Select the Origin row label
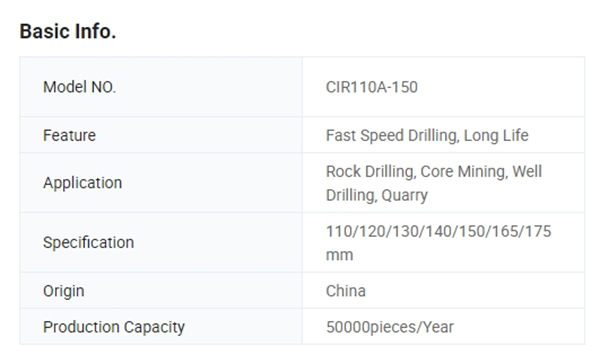Image resolution: width=600 pixels, height=364 pixels. [64, 291]
